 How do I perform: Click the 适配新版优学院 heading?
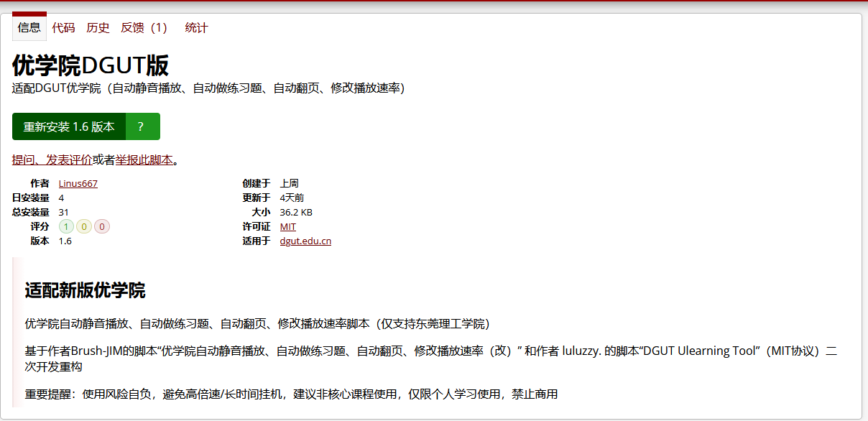point(85,291)
